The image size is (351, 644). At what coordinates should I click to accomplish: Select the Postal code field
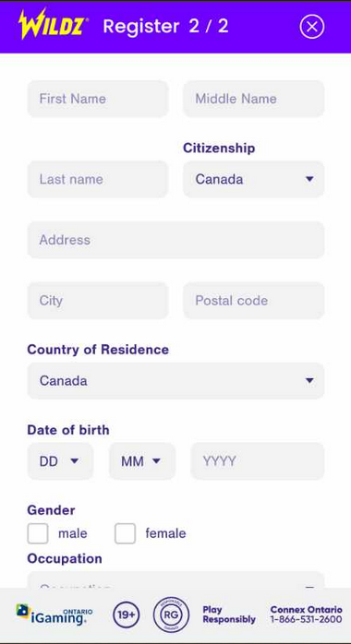point(254,300)
